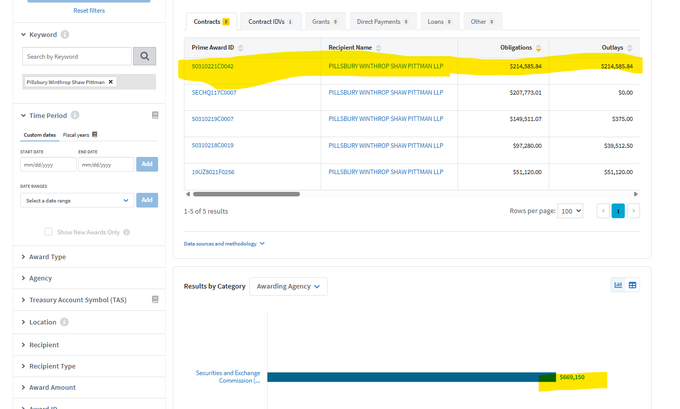Switch results to table view icon
The width and height of the screenshot is (680, 409).
tap(632, 285)
